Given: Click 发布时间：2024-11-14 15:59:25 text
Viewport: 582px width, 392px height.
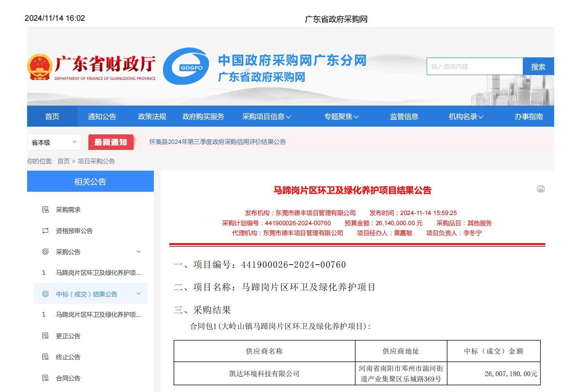Looking at the screenshot, I should (x=413, y=213).
